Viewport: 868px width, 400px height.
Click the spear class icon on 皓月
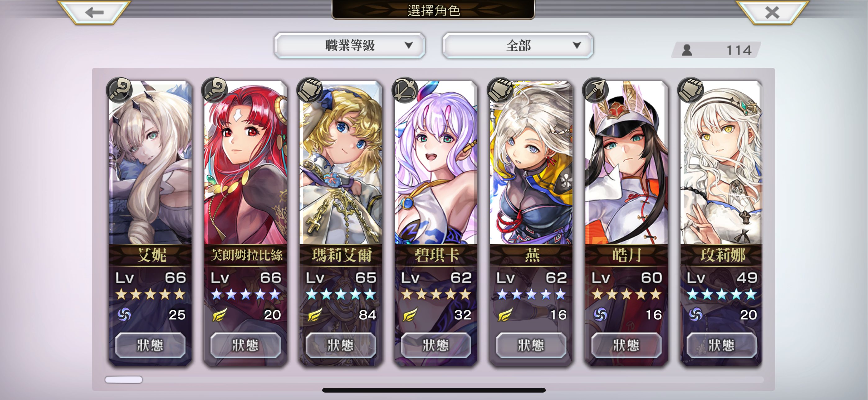tap(595, 90)
